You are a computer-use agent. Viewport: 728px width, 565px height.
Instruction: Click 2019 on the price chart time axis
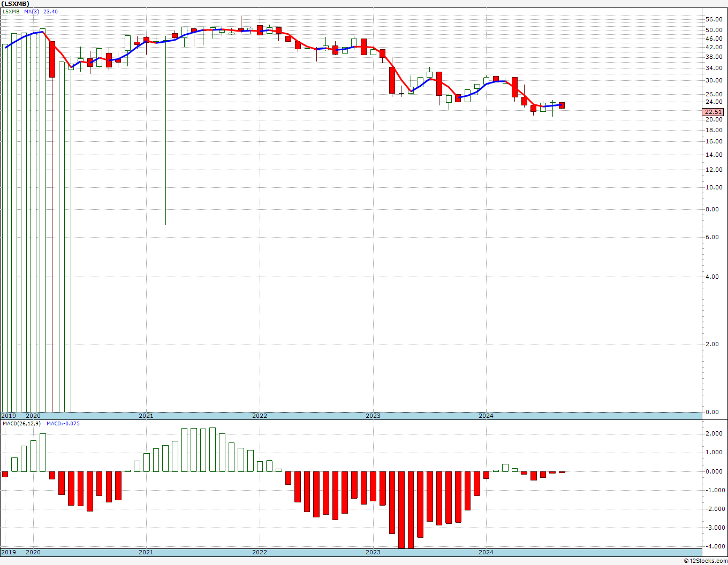(x=9, y=416)
